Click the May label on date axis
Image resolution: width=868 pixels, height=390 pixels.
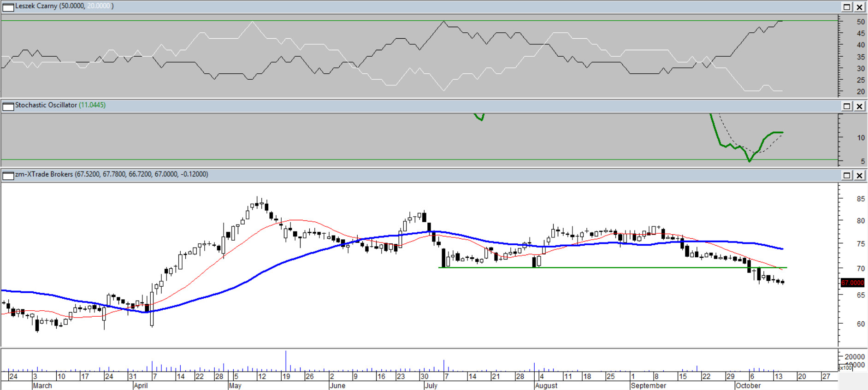[235, 385]
